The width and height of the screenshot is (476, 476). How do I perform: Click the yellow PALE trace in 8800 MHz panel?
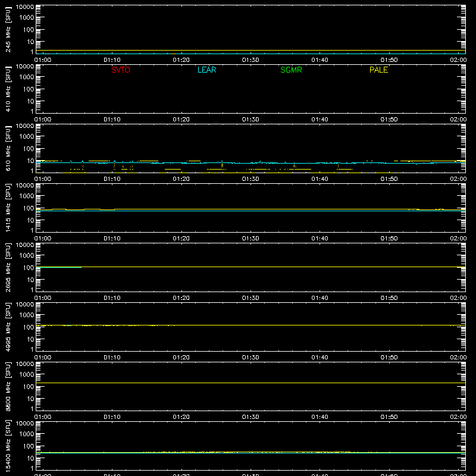point(250,383)
